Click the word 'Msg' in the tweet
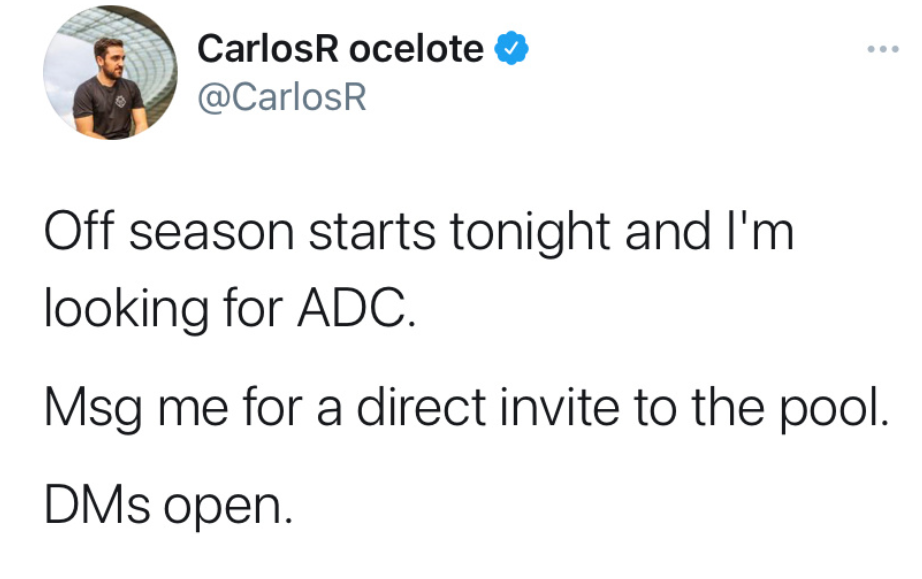 point(93,410)
